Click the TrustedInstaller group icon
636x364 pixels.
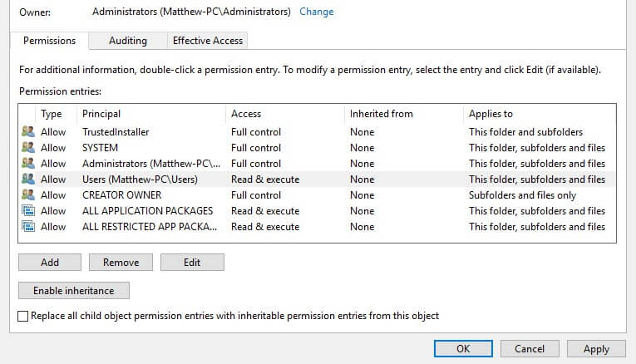[28, 131]
